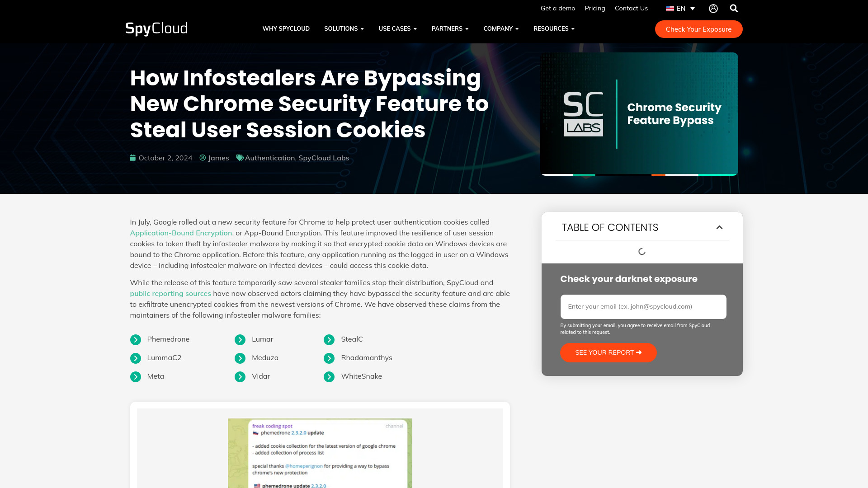This screenshot has height=488, width=868.
Task: Click the Phemedrone arrow icon
Action: [x=135, y=339]
